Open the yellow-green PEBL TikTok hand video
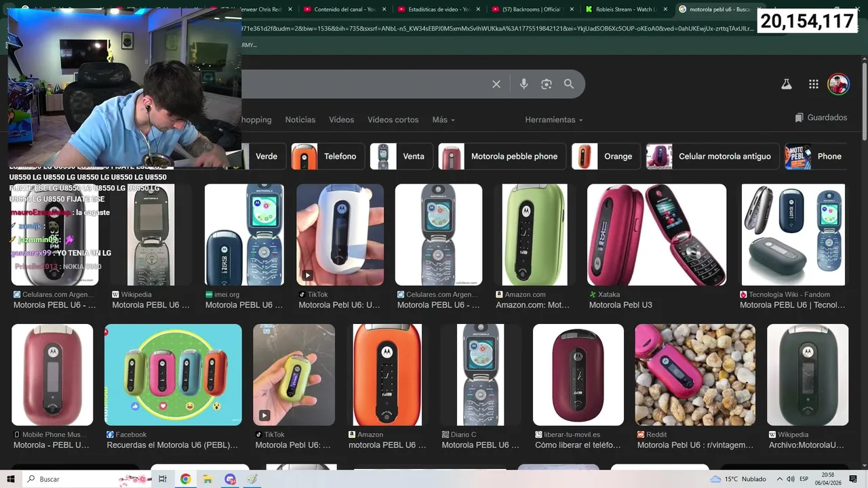Screen dimensions: 868x488 pyautogui.click(x=294, y=375)
